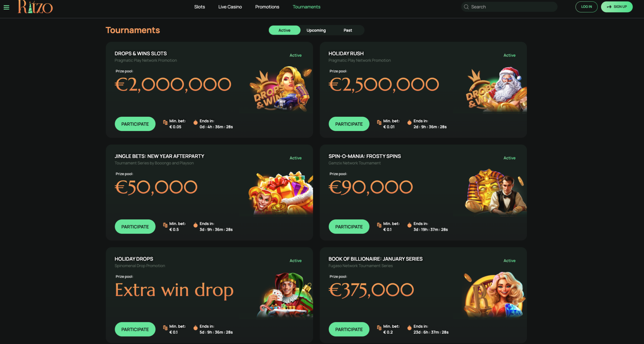Viewport: 644px width, 344px height.
Task: Go to the Promotions page
Action: click(267, 7)
